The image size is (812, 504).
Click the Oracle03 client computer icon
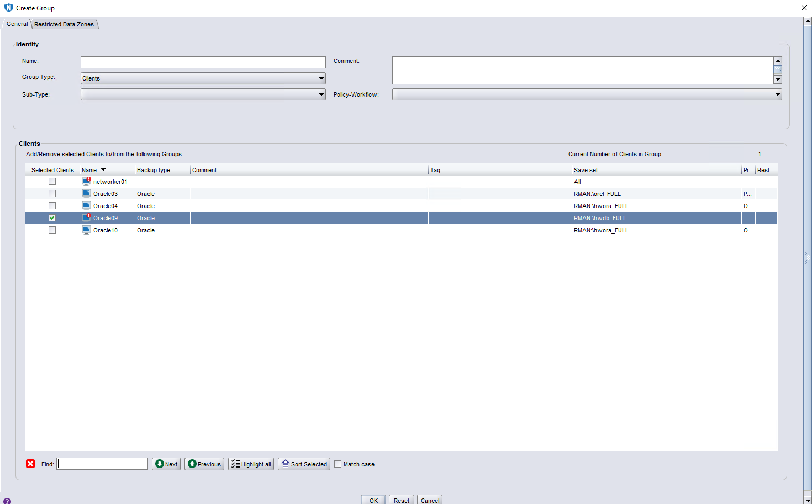[86, 194]
